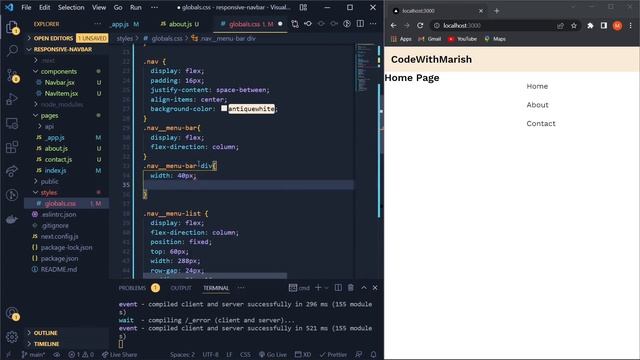Click notifications bell in status bar
The image size is (640, 360).
[x=373, y=354]
